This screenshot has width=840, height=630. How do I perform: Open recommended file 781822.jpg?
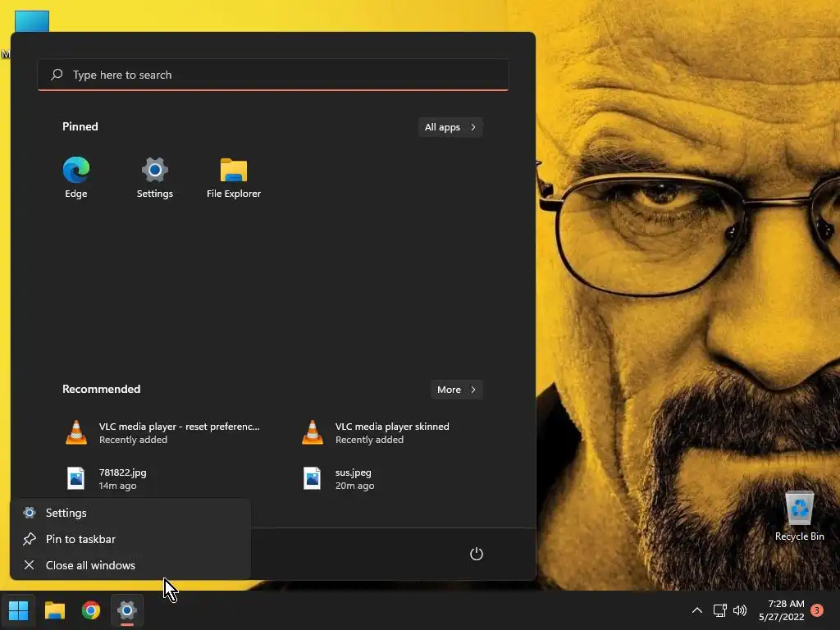click(x=107, y=478)
